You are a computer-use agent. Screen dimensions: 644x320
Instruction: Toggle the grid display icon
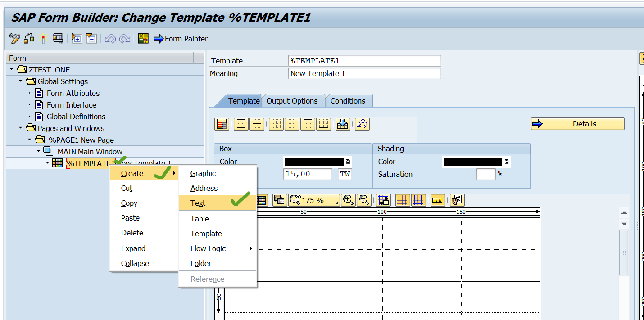point(402,200)
